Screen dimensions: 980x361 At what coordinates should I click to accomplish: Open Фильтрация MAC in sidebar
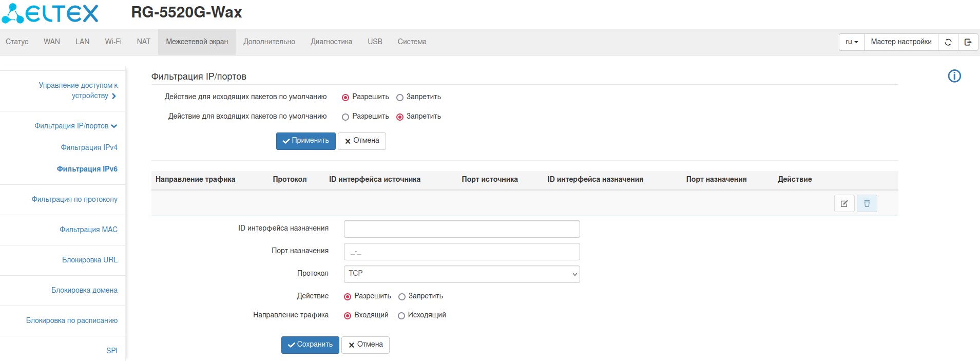tap(88, 230)
